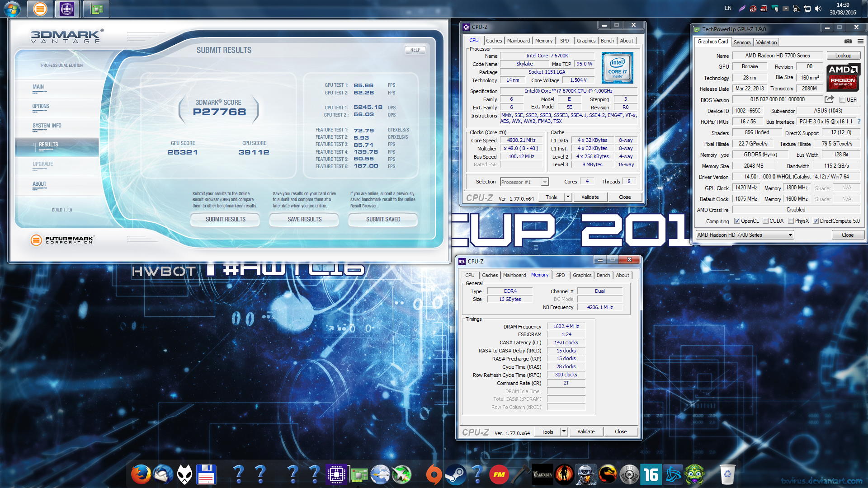Switch to the 3DMark Vantage taskbar button
This screenshot has width=868, height=488.
[40, 9]
